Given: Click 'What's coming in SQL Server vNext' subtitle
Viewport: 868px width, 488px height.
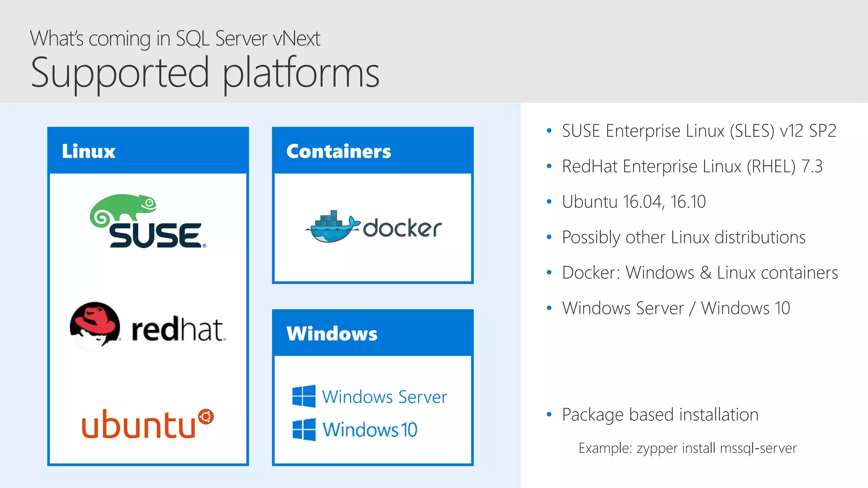Looking at the screenshot, I should (x=175, y=39).
